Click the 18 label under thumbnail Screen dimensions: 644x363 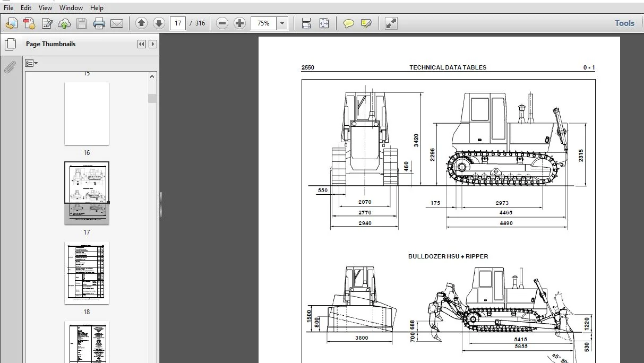coord(87,312)
